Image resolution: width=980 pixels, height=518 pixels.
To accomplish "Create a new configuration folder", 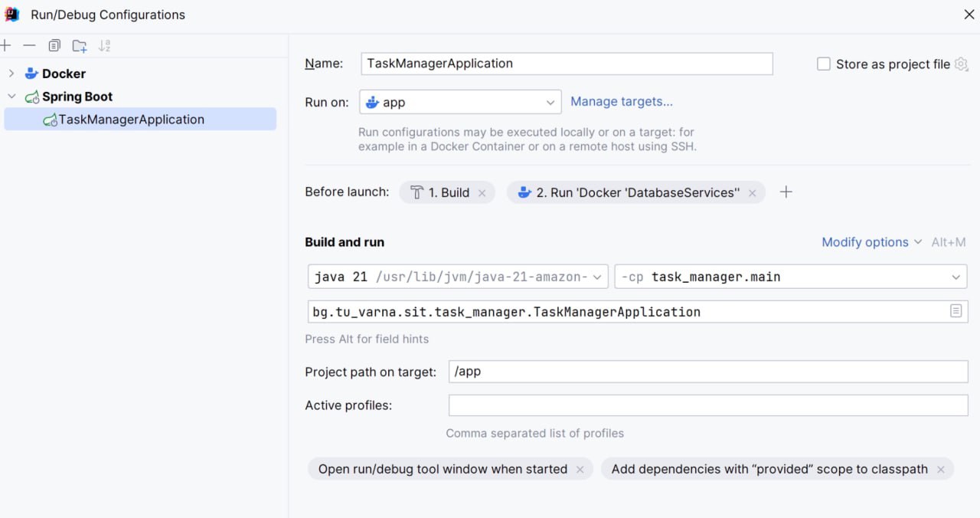I will click(x=80, y=46).
